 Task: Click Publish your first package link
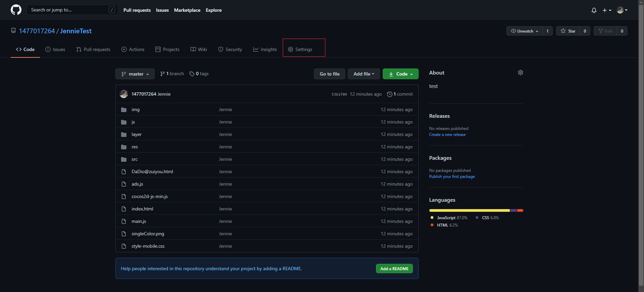452,177
